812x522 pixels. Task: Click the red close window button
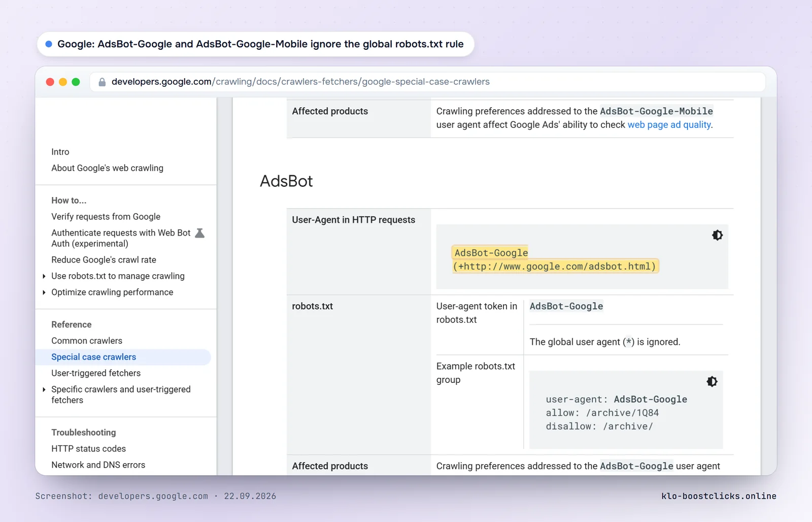[50, 82]
